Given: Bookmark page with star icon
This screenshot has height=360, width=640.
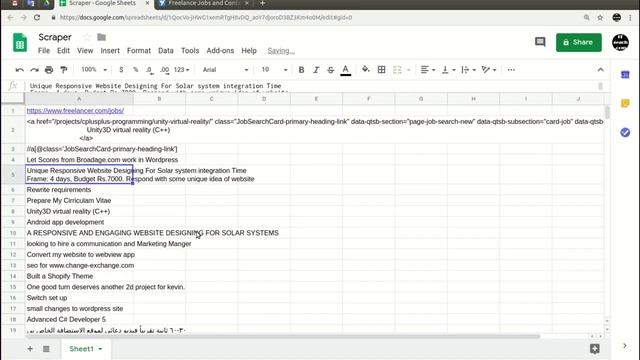Looking at the screenshot, I should tap(600, 18).
